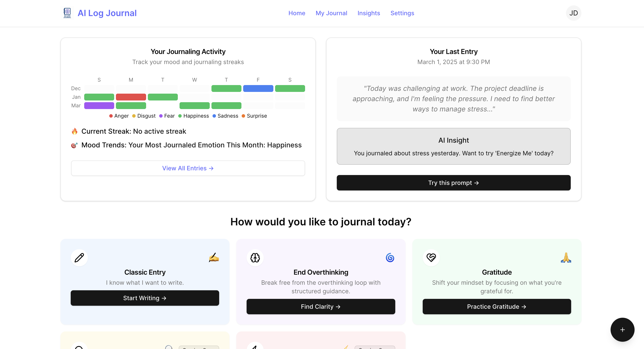Toggle the Happiness emotion in the mood legend

[194, 116]
